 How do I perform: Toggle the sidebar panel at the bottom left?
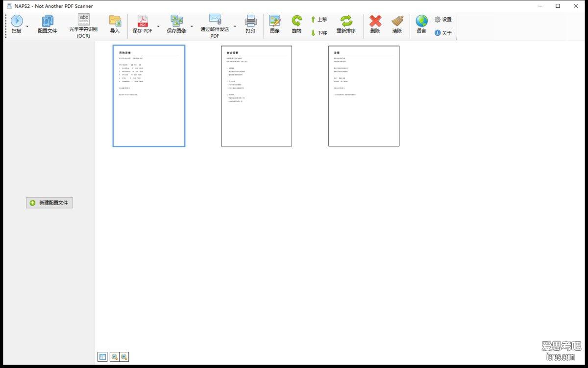pyautogui.click(x=102, y=357)
